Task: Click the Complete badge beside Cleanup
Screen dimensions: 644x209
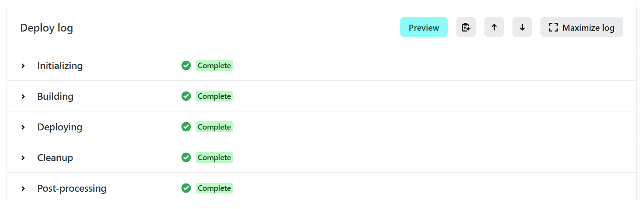Action: (x=214, y=158)
